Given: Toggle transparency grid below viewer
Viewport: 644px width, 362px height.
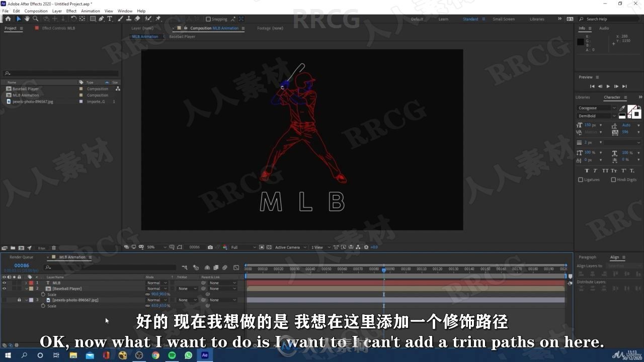Looking at the screenshot, I should click(x=269, y=247).
